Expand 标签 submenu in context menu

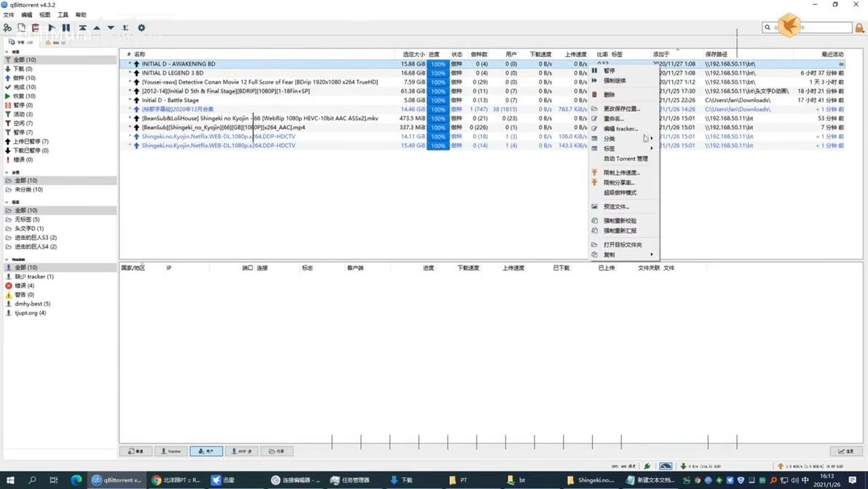624,149
